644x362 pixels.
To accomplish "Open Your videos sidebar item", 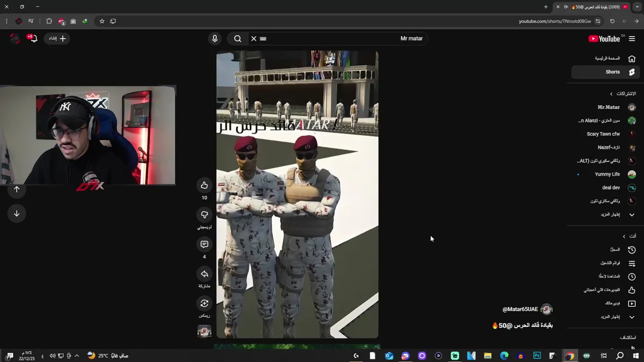I will [605, 303].
